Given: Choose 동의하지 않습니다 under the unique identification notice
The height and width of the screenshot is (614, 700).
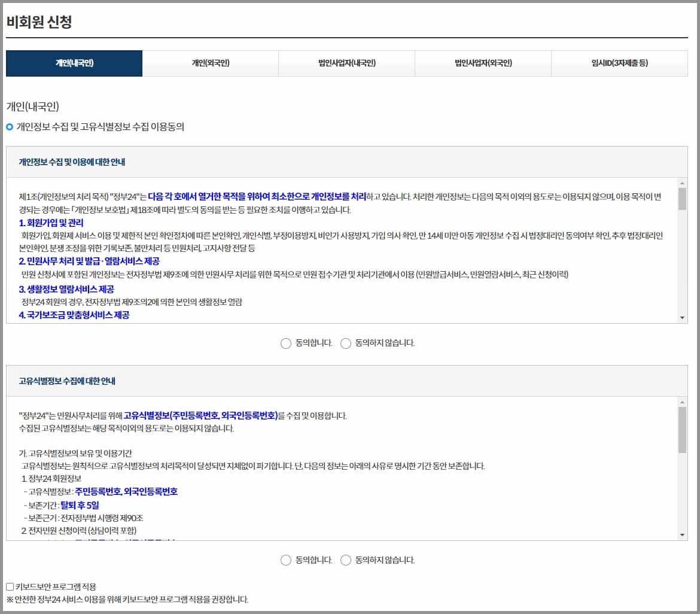Looking at the screenshot, I should click(x=346, y=560).
